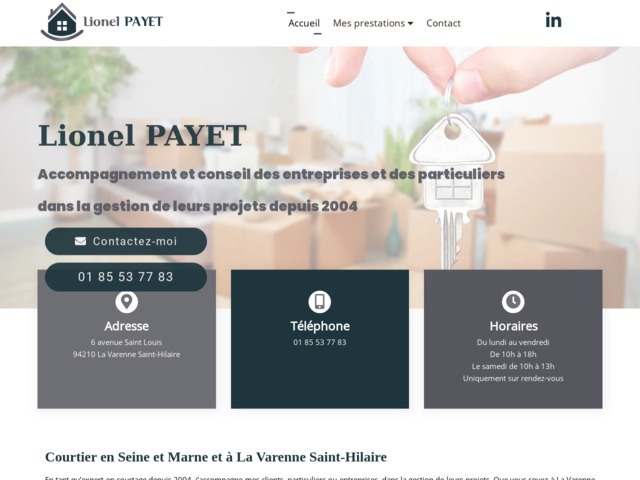This screenshot has width=640, height=480.
Task: Click the map pin Adresse icon
Action: pos(127,302)
